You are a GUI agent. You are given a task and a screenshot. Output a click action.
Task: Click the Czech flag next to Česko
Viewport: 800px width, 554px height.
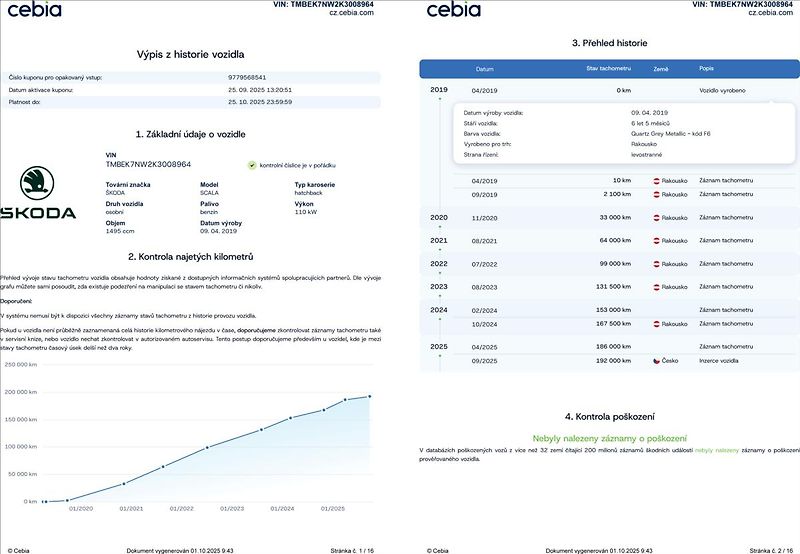pos(657,361)
